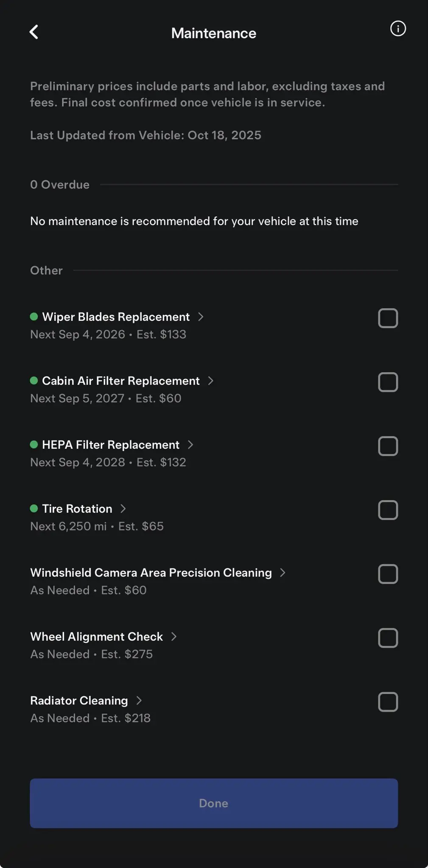Image resolution: width=428 pixels, height=868 pixels.
Task: Expand Cabin Air Filter Replacement chevron
Action: [x=211, y=381]
